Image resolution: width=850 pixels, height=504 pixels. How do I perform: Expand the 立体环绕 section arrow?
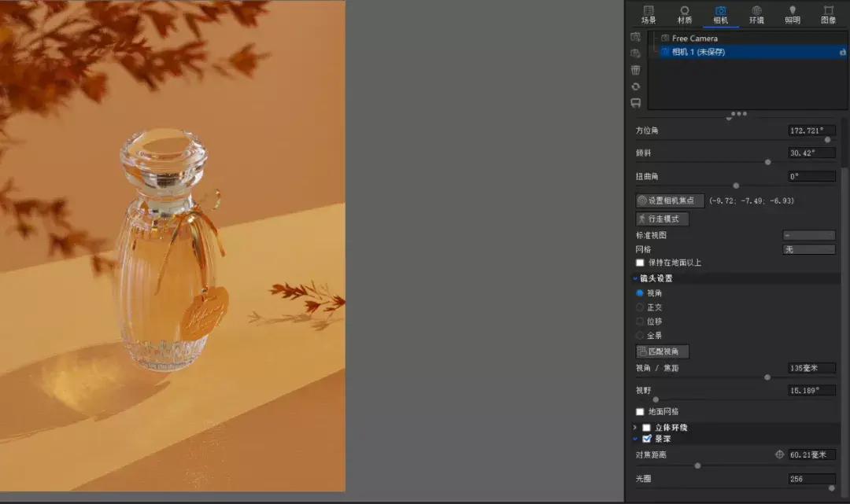pos(635,428)
